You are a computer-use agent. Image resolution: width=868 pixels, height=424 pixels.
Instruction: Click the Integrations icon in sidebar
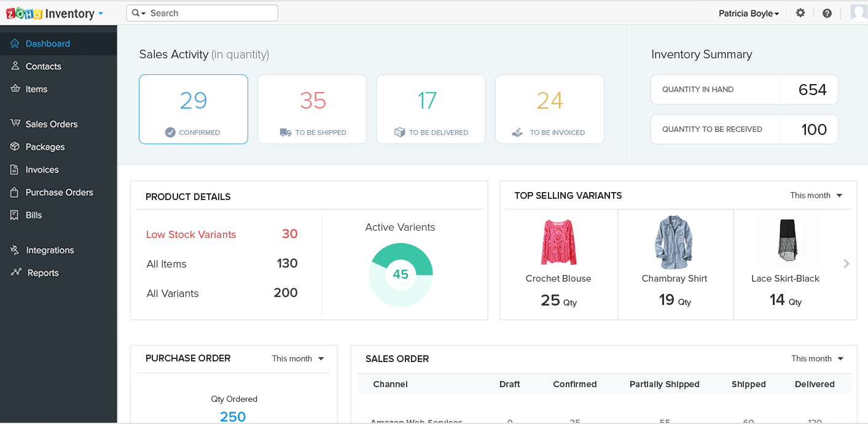pyautogui.click(x=15, y=250)
